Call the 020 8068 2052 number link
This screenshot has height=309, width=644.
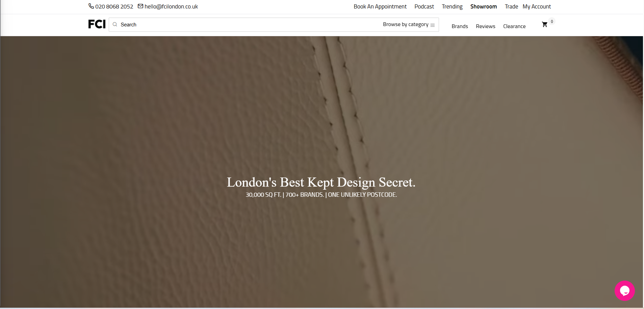(114, 6)
